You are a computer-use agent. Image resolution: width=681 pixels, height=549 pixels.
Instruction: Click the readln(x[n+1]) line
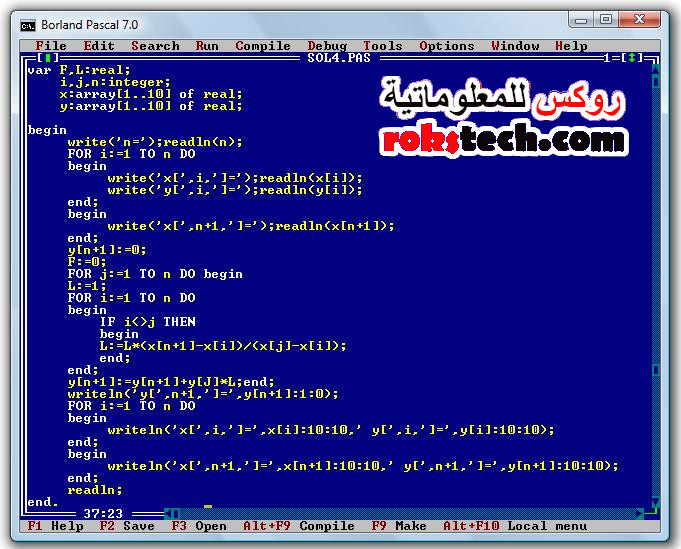pos(251,226)
